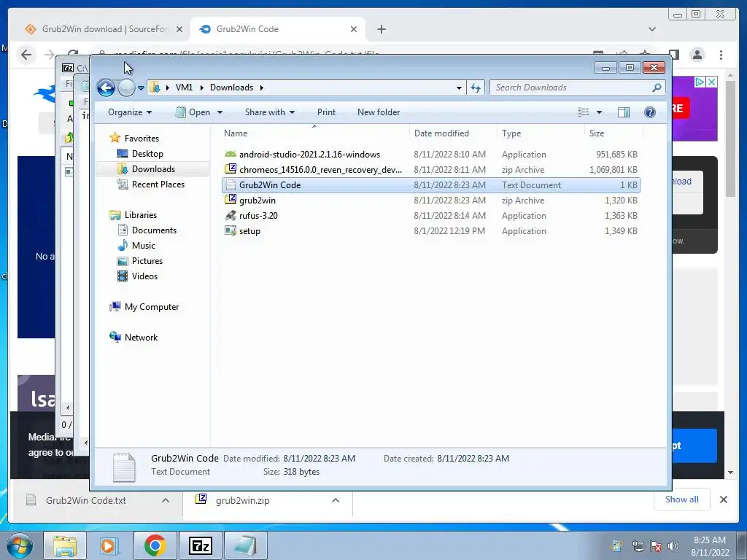Open the volume speaker tray icon
This screenshot has height=560, width=747.
click(673, 546)
